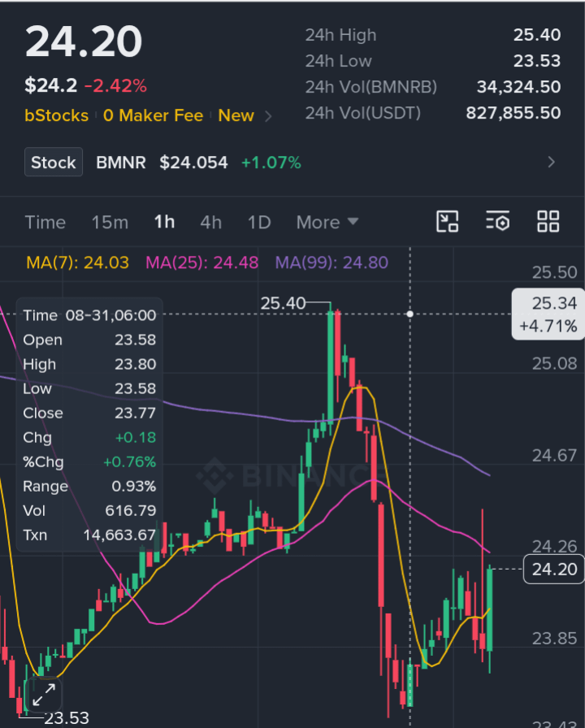Select the 4h interval tab
This screenshot has height=728, width=585.
point(210,223)
